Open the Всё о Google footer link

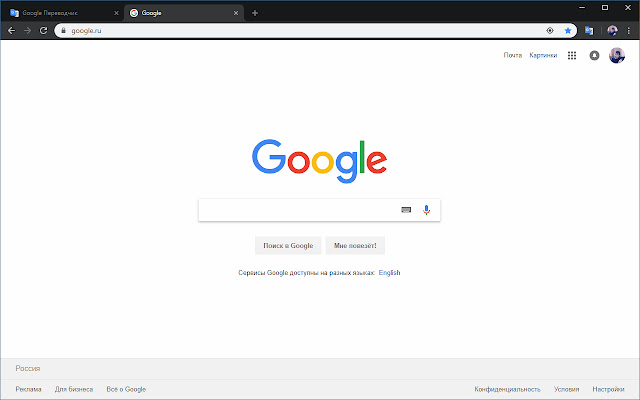coord(126,389)
